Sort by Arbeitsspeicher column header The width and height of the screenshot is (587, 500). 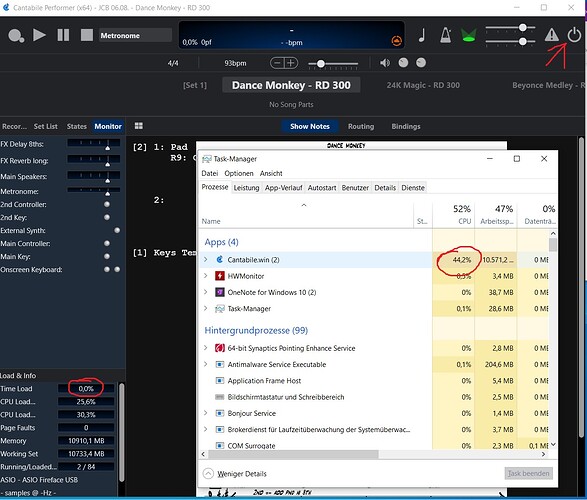pos(496,215)
